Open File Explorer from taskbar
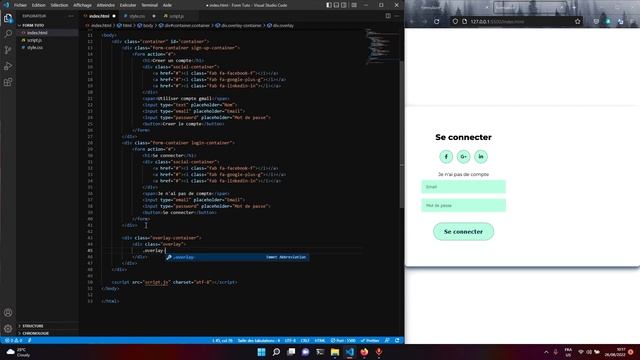 point(335,352)
